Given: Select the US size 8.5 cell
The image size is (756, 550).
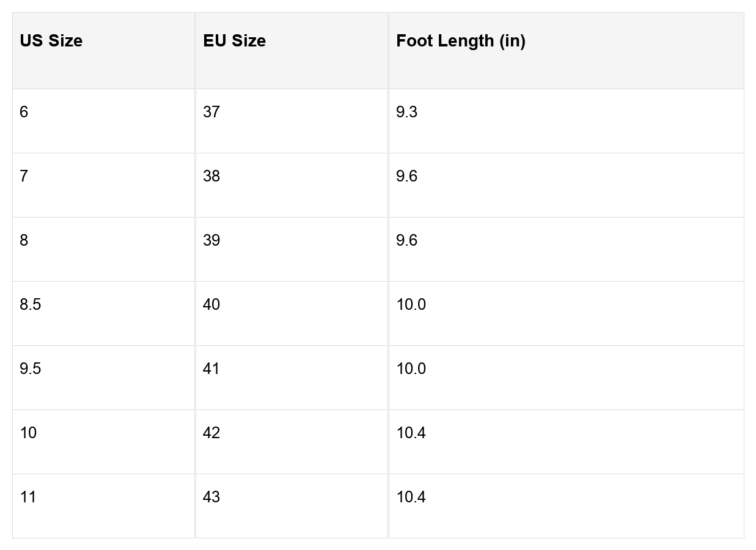Looking at the screenshot, I should [x=31, y=304].
